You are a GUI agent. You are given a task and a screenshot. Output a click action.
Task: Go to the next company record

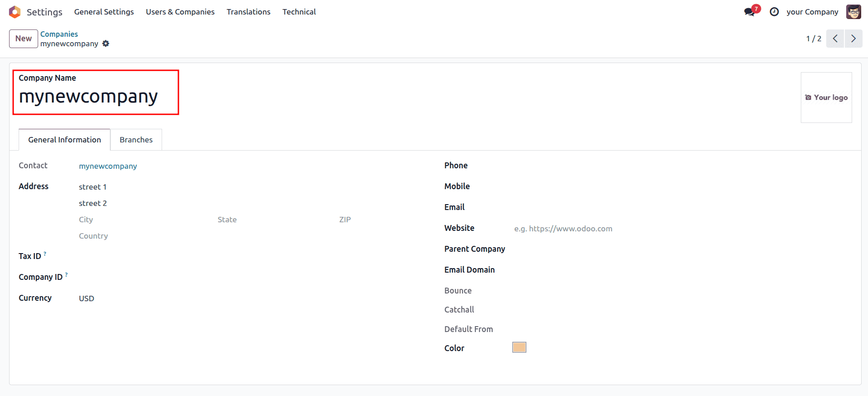click(853, 39)
